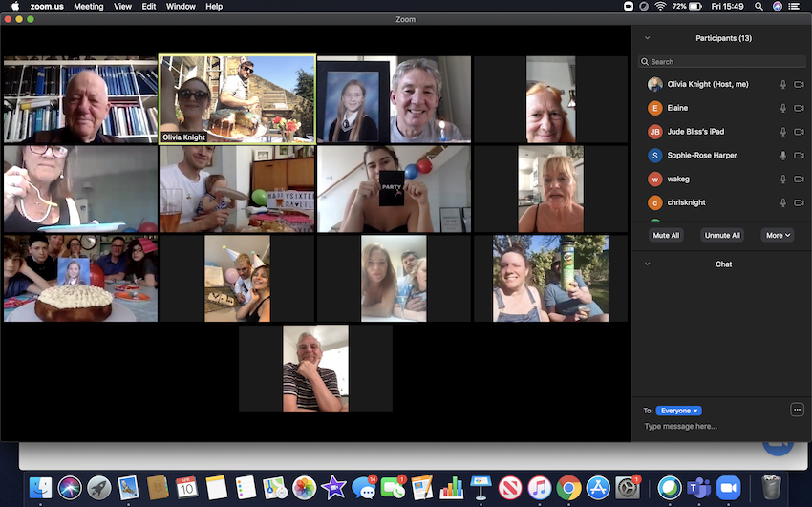
Task: Open the More dropdown in Participants
Action: 778,236
